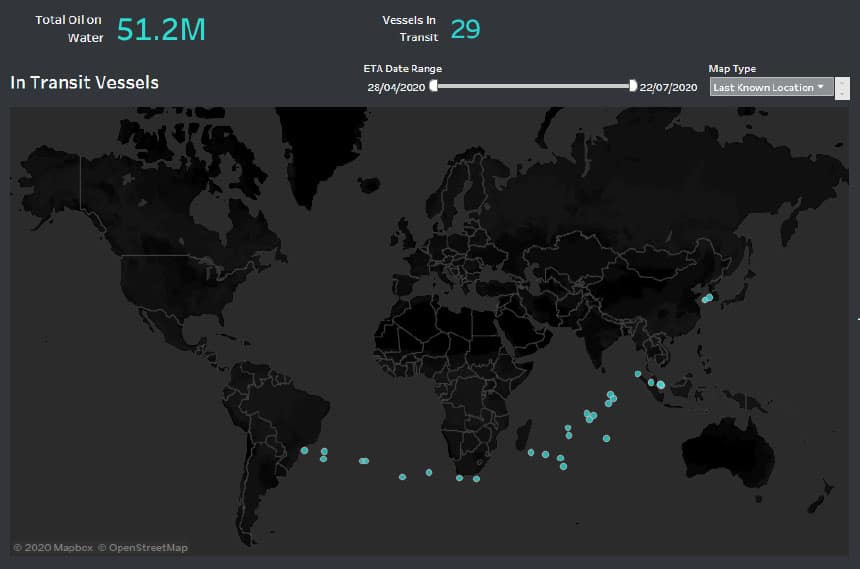Click the Total Oil on Water label
This screenshot has width=860, height=569.
[69, 29]
